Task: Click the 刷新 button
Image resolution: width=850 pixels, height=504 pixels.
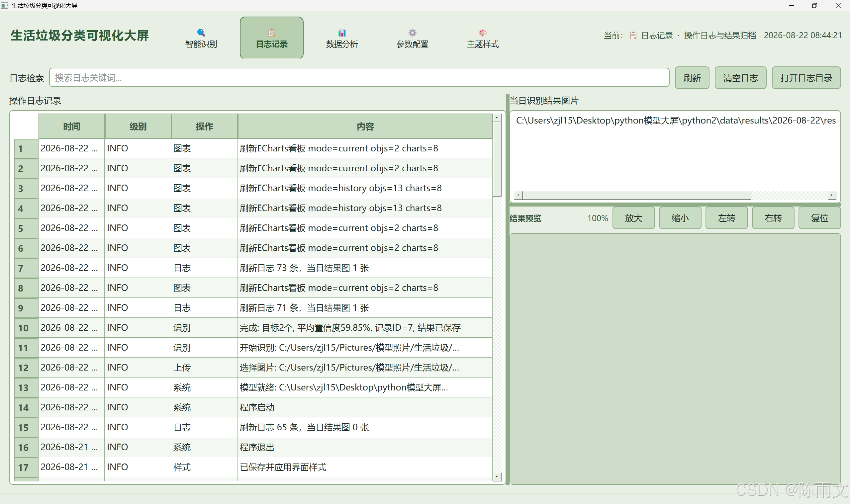Action: click(692, 78)
